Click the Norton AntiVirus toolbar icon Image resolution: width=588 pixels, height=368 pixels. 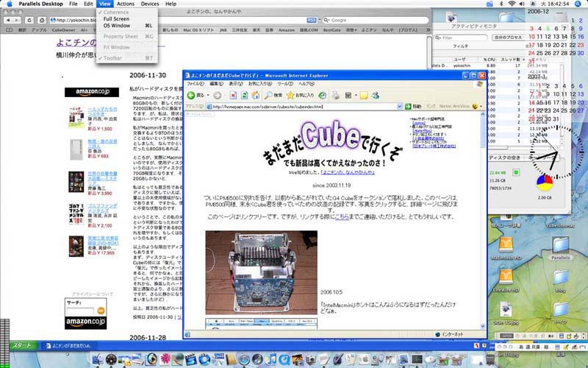[475, 107]
